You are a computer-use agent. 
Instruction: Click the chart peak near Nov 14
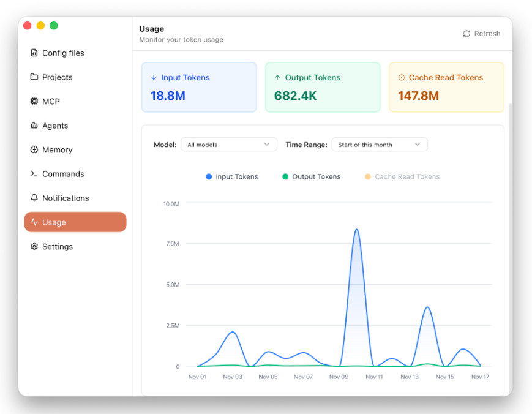click(x=427, y=307)
